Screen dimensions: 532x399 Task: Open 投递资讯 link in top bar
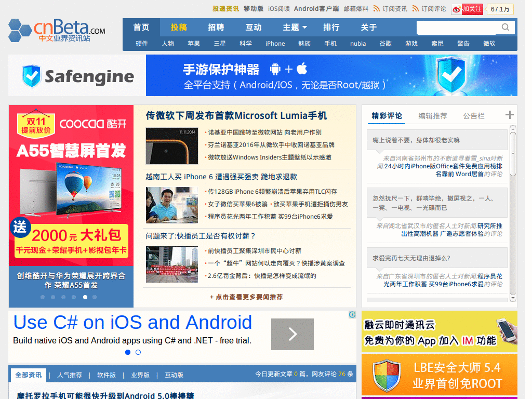point(225,8)
